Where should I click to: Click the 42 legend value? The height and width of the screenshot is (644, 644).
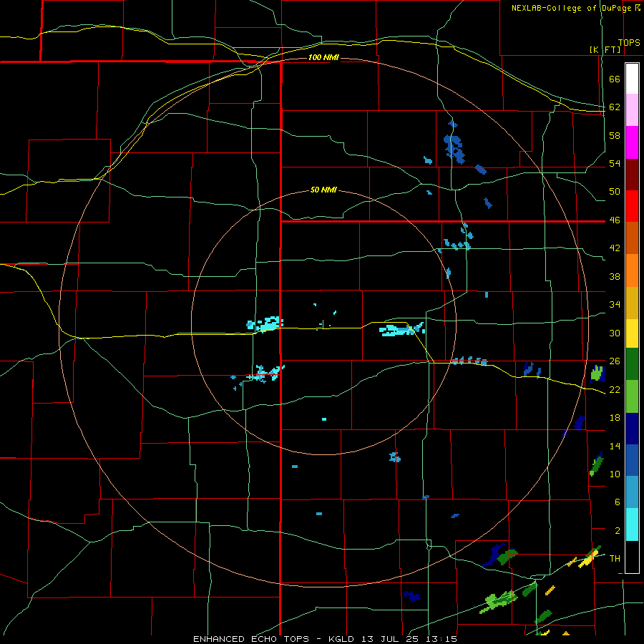(x=615, y=248)
